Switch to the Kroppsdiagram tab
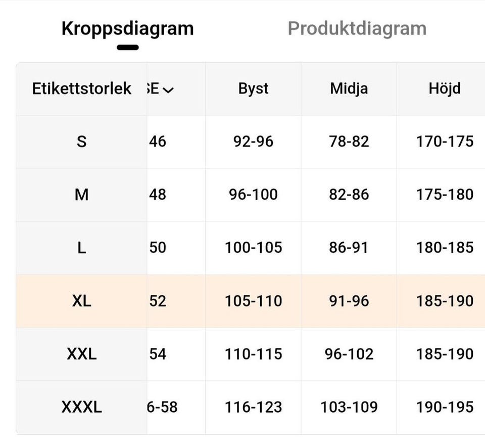Viewport: 485px width, 448px height. coord(127,29)
